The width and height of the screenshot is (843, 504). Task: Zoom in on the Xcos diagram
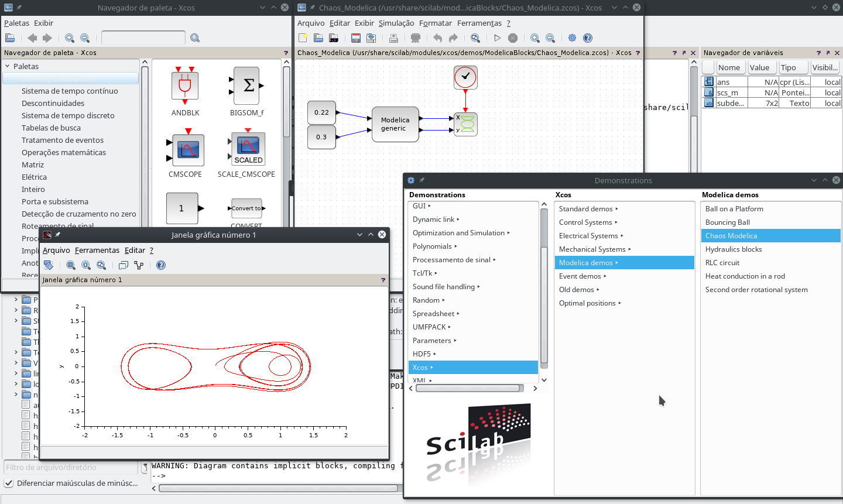coord(535,38)
